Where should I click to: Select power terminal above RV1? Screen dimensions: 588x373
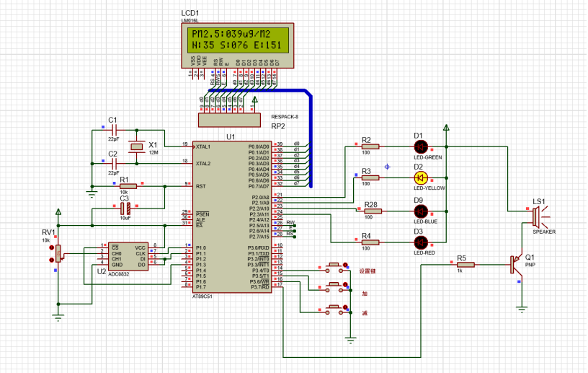click(58, 212)
